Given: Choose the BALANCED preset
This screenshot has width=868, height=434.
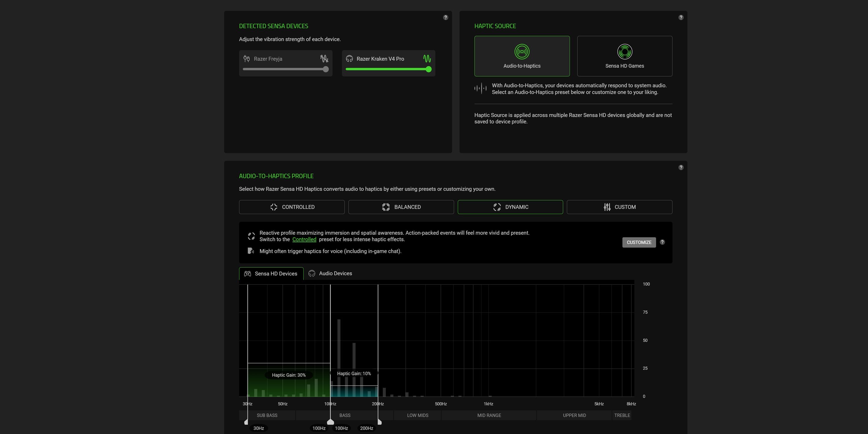Looking at the screenshot, I should point(401,207).
